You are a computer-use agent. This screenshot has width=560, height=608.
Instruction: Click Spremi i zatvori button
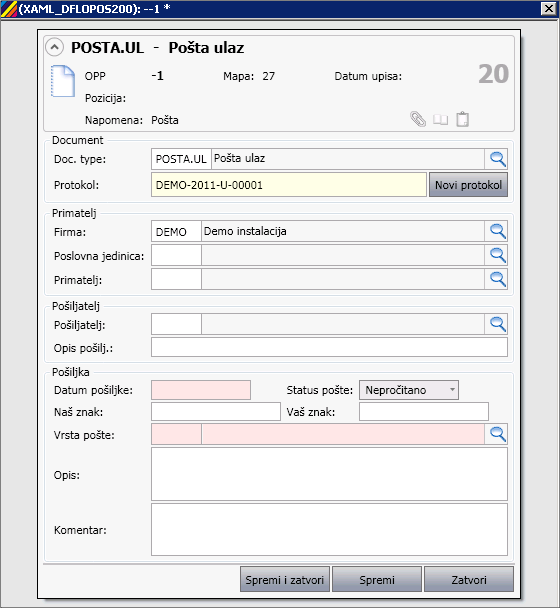(285, 579)
